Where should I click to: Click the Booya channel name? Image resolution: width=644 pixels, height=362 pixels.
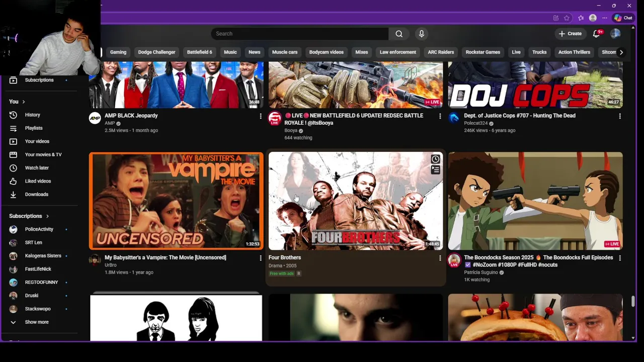(x=291, y=131)
